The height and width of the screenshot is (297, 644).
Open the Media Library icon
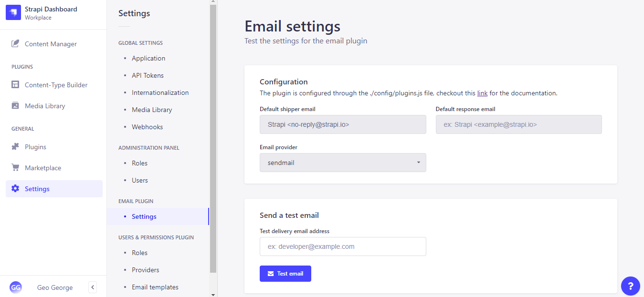tap(16, 105)
